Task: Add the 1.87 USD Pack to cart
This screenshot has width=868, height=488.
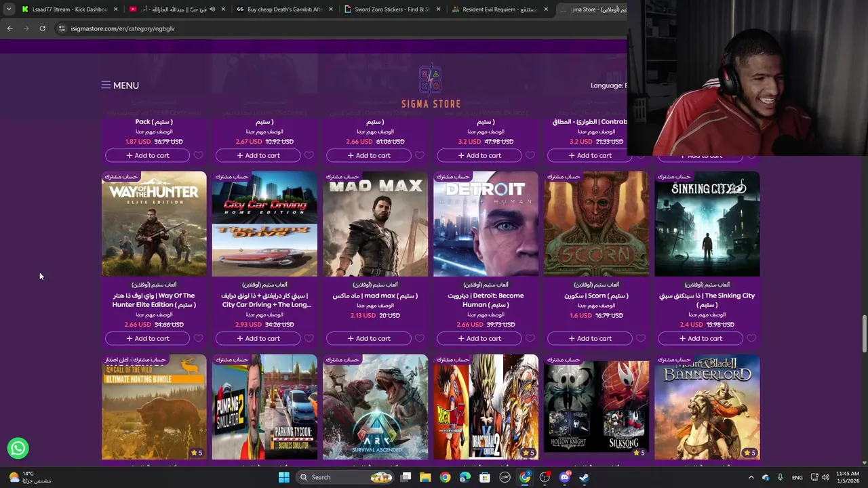Action: click(147, 155)
